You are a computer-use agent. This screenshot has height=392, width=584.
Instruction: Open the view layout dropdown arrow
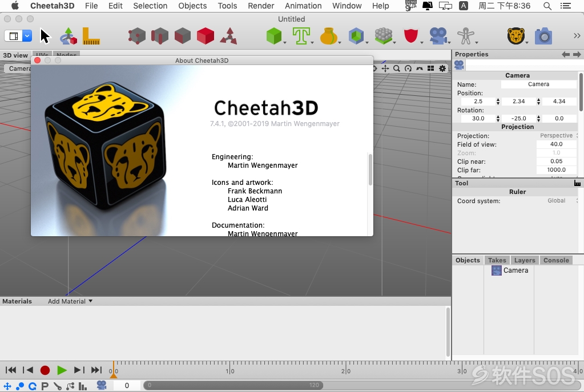[x=27, y=36]
